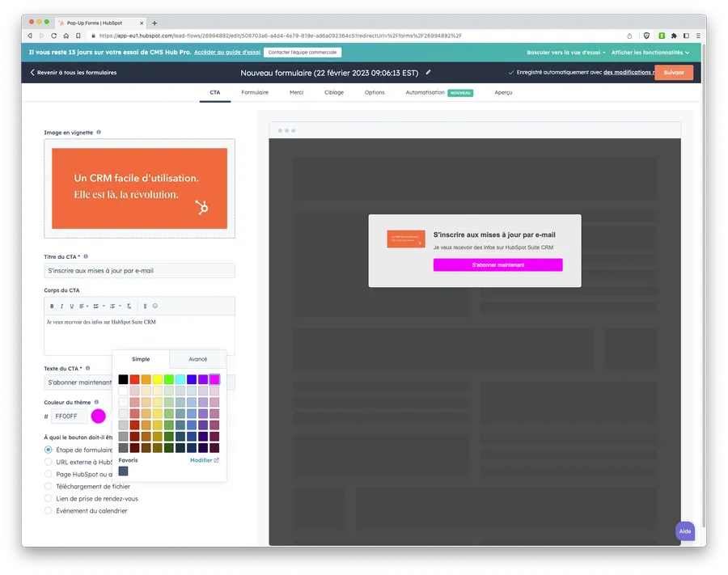Open Aide help button

coord(685,531)
